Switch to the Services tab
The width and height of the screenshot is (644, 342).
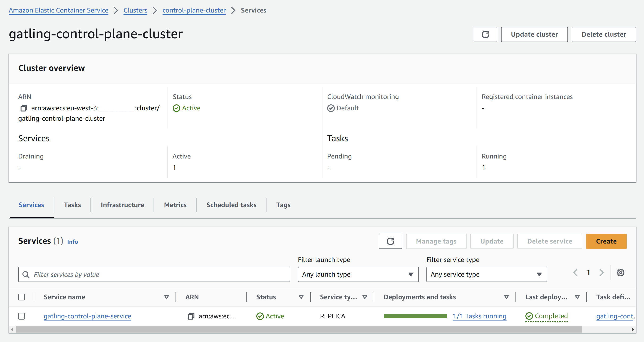pos(31,205)
